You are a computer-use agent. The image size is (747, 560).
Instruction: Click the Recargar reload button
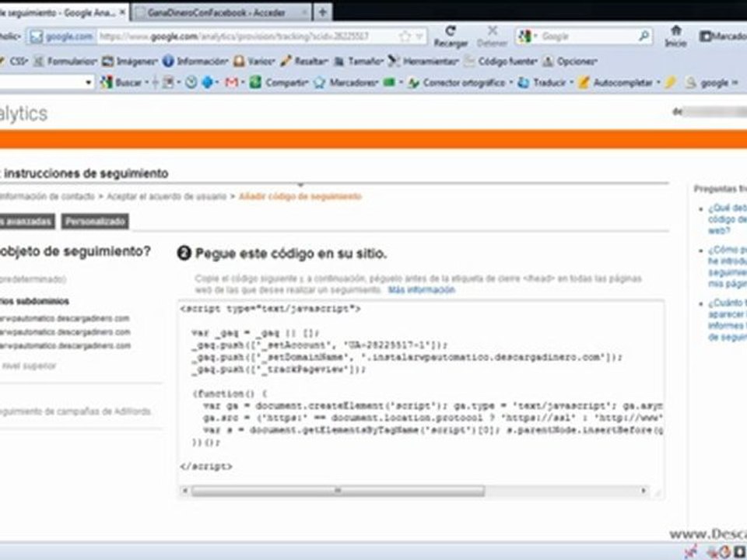(451, 37)
